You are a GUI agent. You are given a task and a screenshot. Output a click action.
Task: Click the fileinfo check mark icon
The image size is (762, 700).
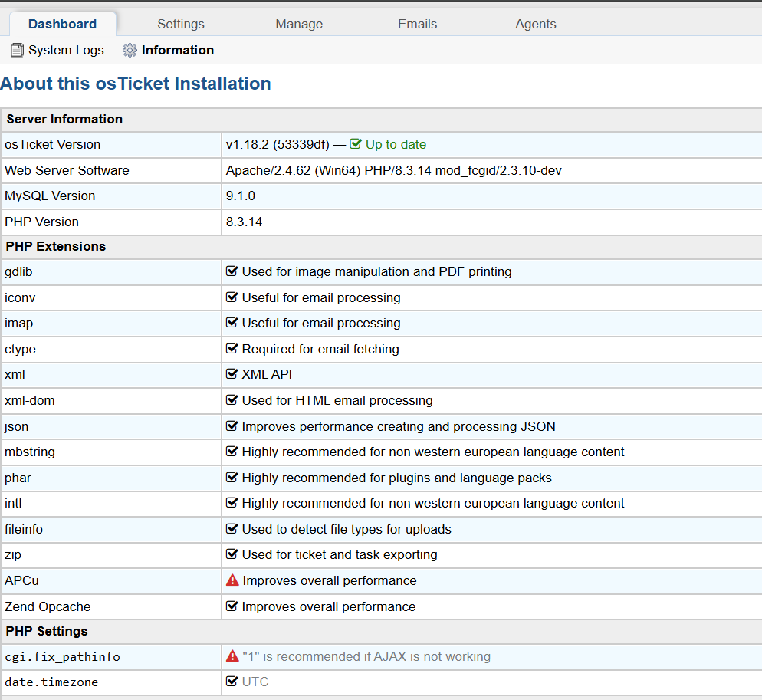click(232, 529)
